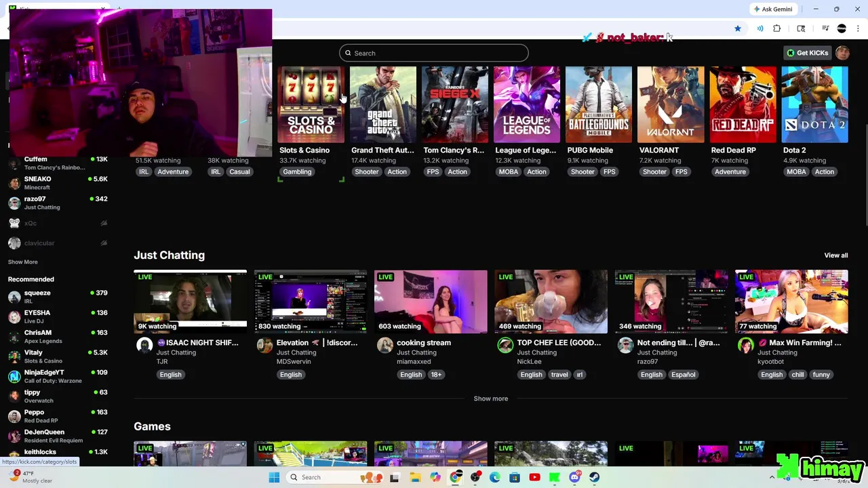Open the Windows Start menu
868x488 pixels.
coord(274,477)
